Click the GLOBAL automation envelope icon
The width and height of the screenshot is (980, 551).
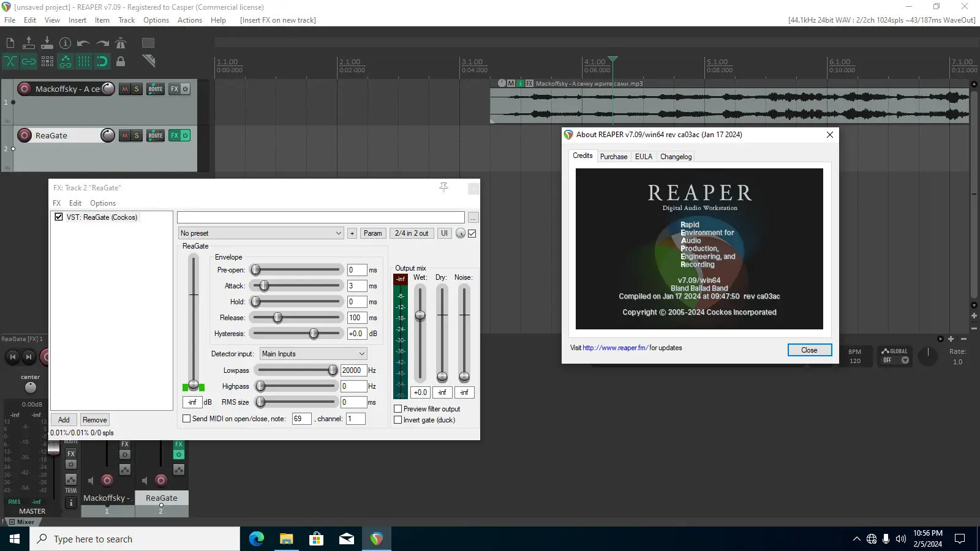pyautogui.click(x=885, y=351)
